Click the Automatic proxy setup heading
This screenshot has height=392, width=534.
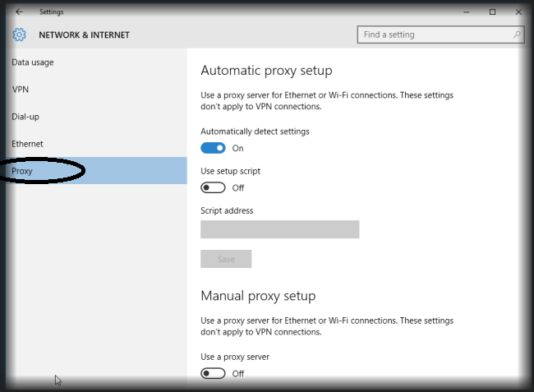[x=266, y=71]
